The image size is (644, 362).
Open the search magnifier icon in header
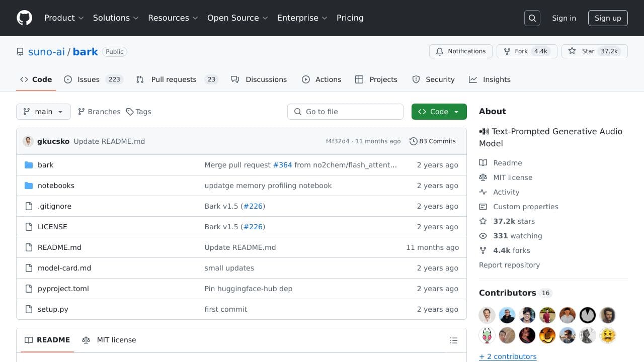point(532,18)
